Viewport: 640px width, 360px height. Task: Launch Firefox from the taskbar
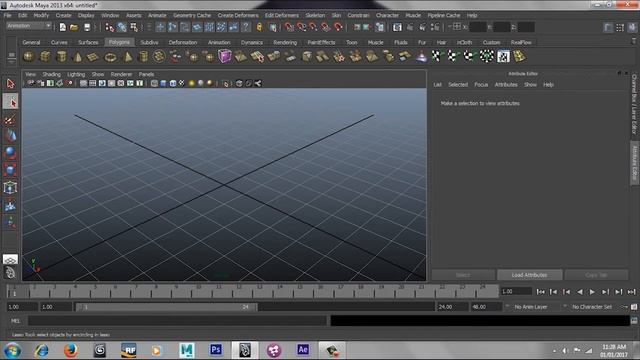pos(71,350)
